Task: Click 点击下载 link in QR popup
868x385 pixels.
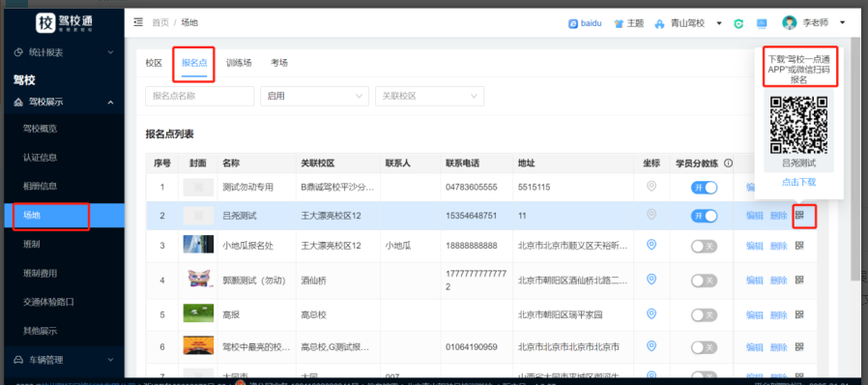Action: pyautogui.click(x=798, y=182)
